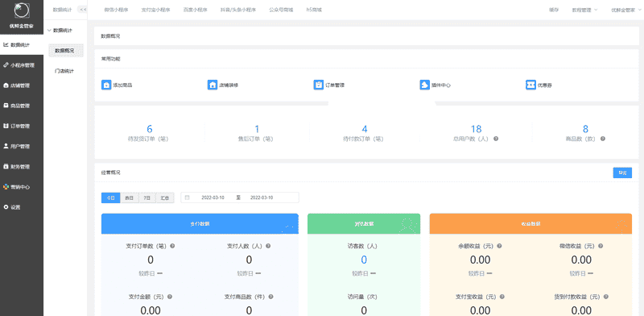644x316 pixels.
Task: Switch to the 公众号商城 tab
Action: (281, 10)
